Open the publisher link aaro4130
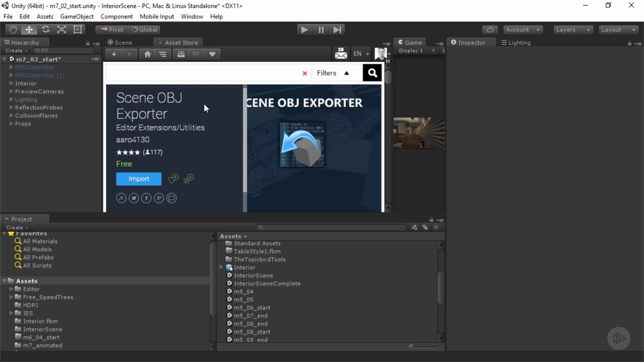 133,140
